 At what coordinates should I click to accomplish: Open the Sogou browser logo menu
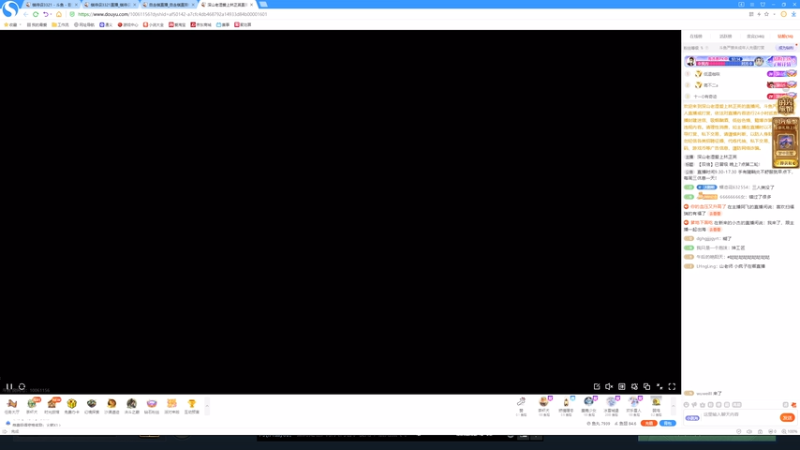[10, 8]
